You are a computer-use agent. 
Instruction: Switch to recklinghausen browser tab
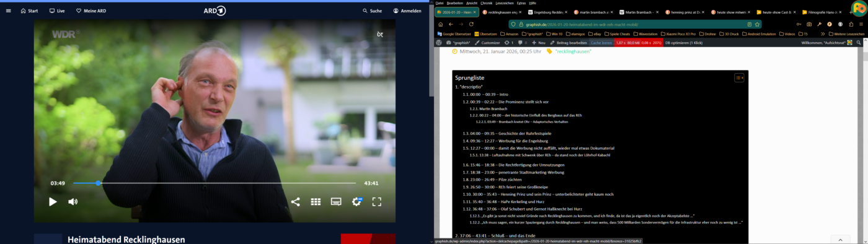point(503,12)
